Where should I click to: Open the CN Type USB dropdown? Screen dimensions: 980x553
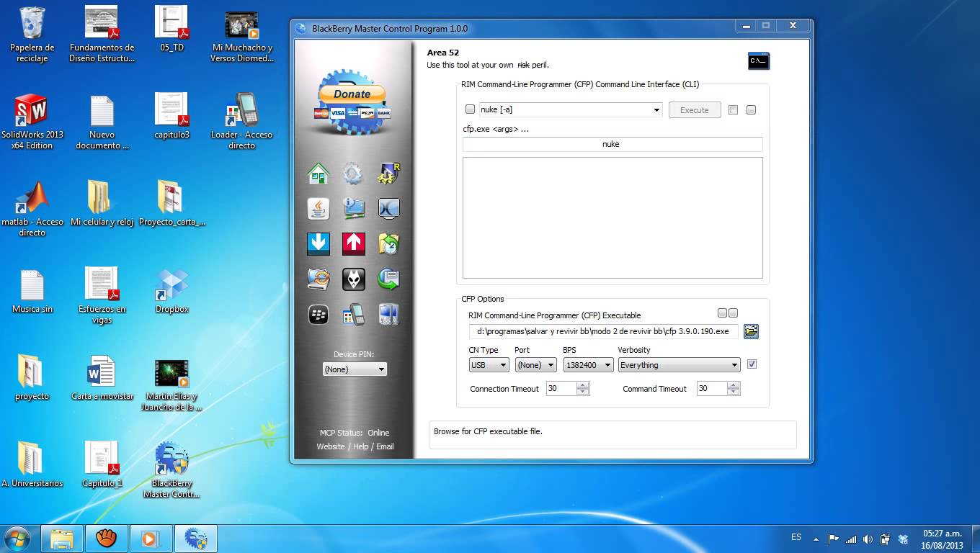[489, 365]
